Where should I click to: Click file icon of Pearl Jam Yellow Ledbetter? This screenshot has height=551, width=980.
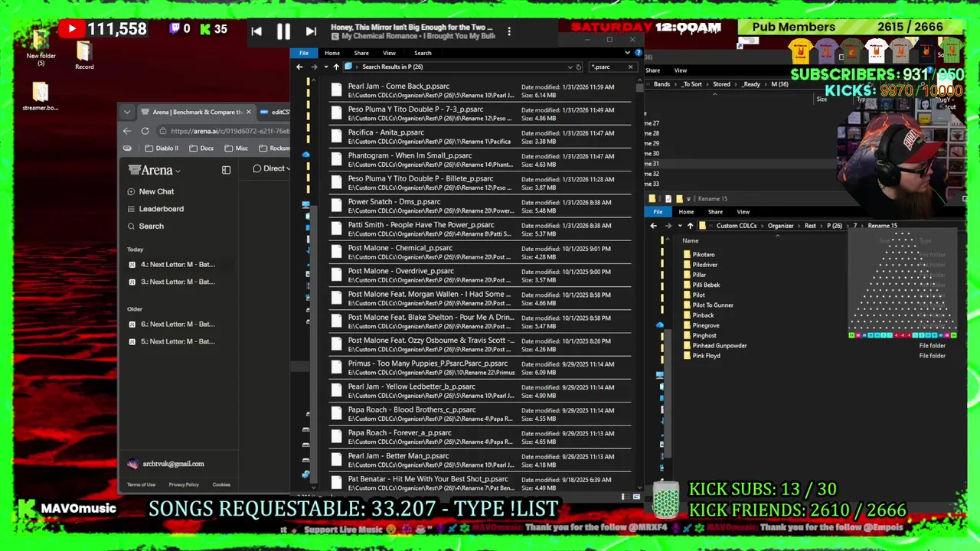coord(336,390)
